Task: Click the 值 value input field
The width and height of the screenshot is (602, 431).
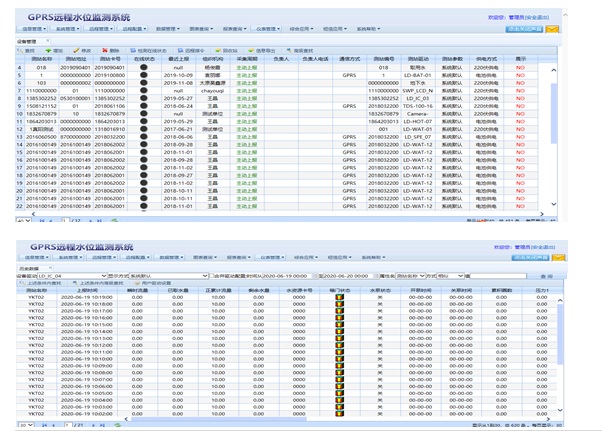Action: [x=498, y=276]
